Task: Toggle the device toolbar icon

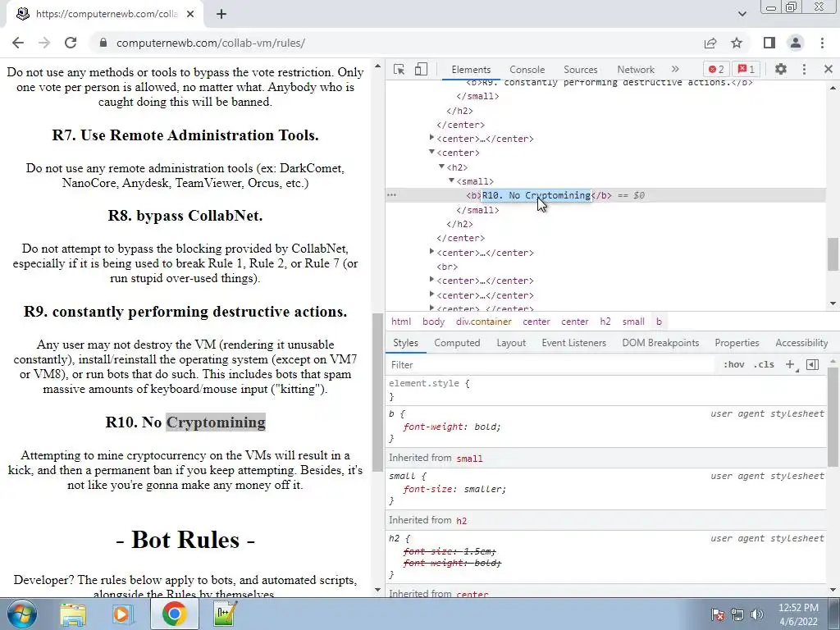Action: tap(421, 70)
